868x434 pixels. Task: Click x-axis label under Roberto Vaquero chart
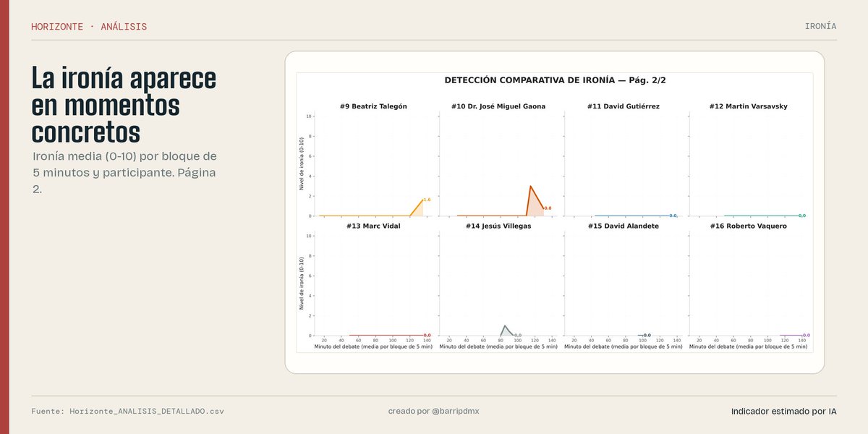(x=749, y=347)
